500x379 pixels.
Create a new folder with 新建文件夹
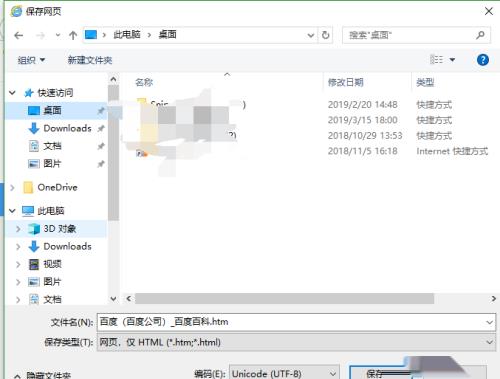click(x=90, y=60)
